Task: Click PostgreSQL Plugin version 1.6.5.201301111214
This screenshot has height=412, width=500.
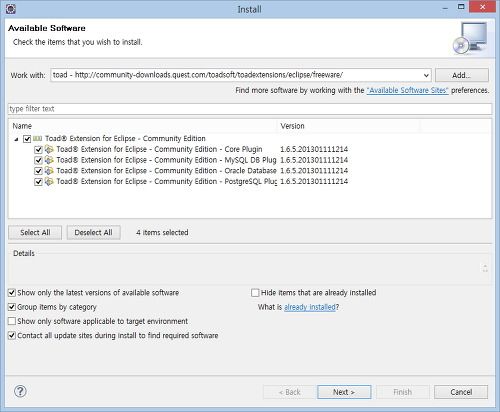Action: (x=314, y=181)
